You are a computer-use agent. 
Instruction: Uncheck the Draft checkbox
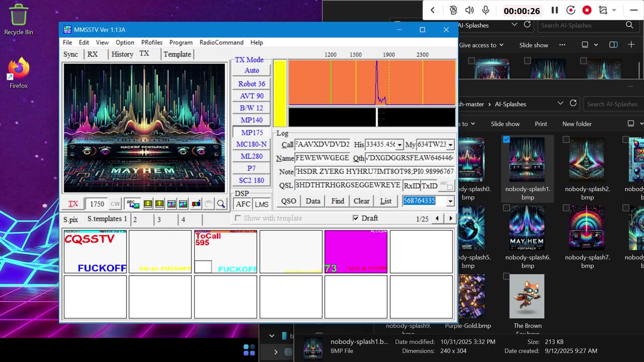356,218
